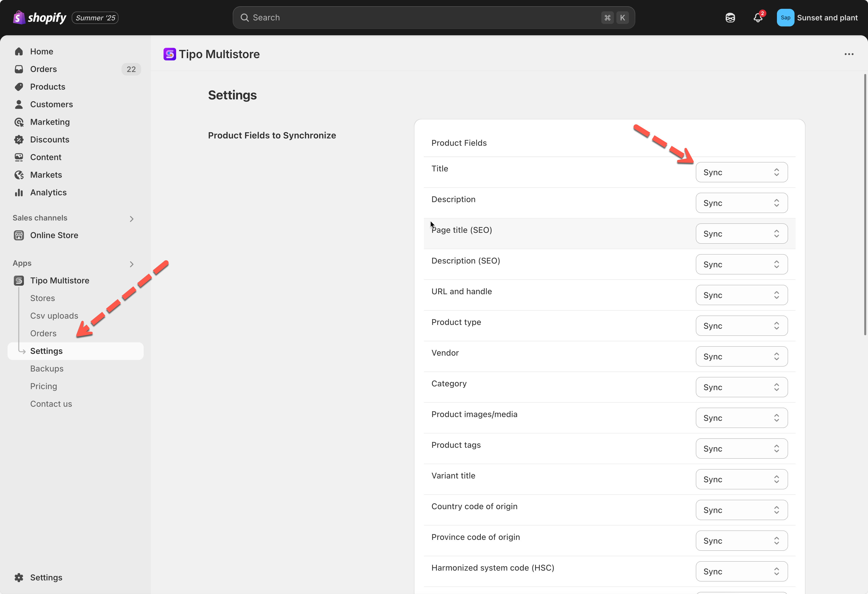Image resolution: width=868 pixels, height=594 pixels.
Task: Open Pricing in Tipo Multistore
Action: [x=44, y=386]
